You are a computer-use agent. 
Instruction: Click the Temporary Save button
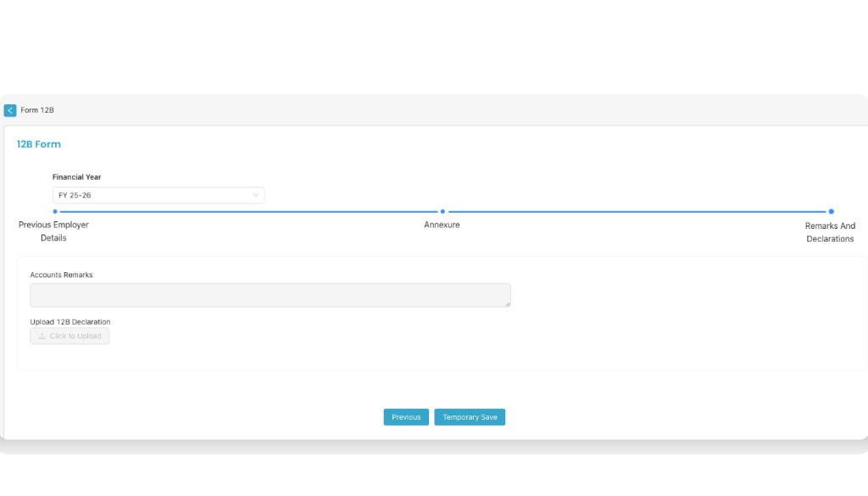[x=470, y=416]
